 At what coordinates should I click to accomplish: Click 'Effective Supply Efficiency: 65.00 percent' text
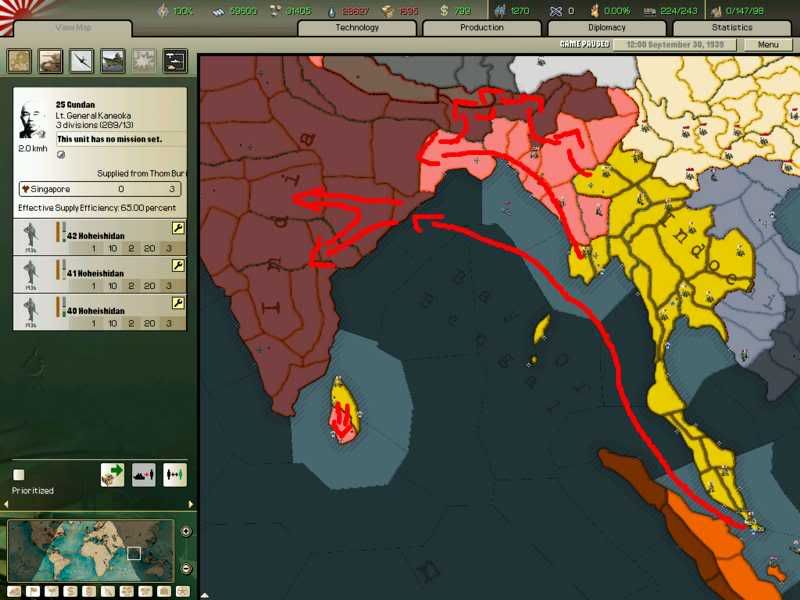[97, 208]
